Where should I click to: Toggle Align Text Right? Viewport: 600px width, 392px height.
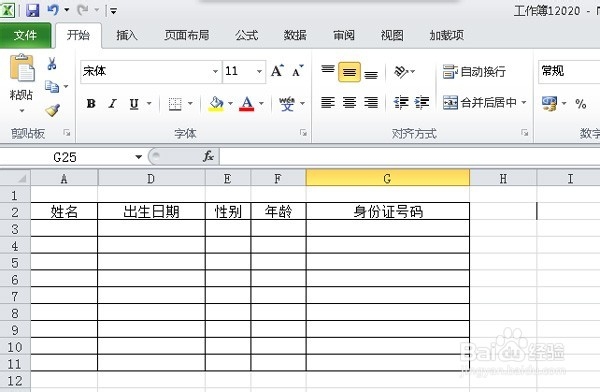pyautogui.click(x=371, y=103)
